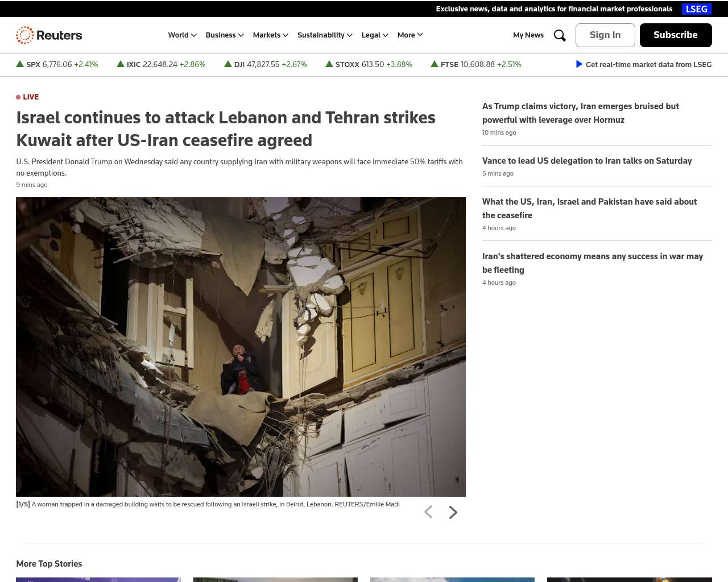Click the LSEG badge in top banner
Screen dimensions: 728x582
[696, 9]
